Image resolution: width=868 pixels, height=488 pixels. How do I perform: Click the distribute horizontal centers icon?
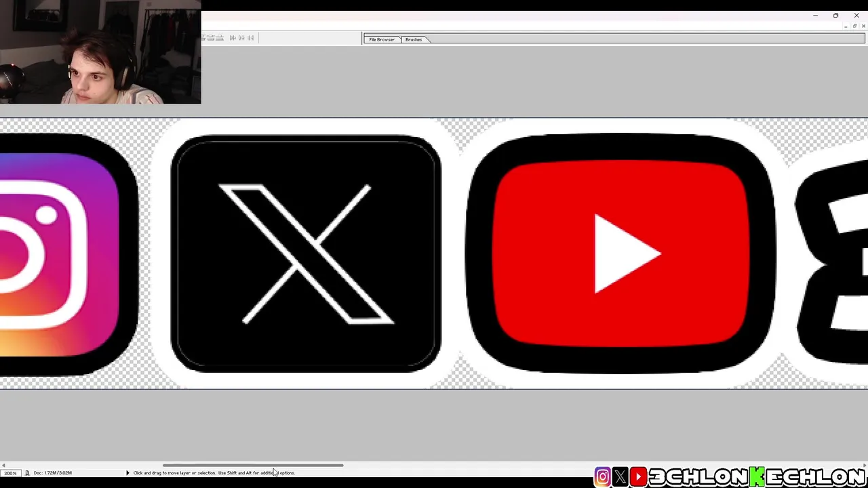[241, 38]
